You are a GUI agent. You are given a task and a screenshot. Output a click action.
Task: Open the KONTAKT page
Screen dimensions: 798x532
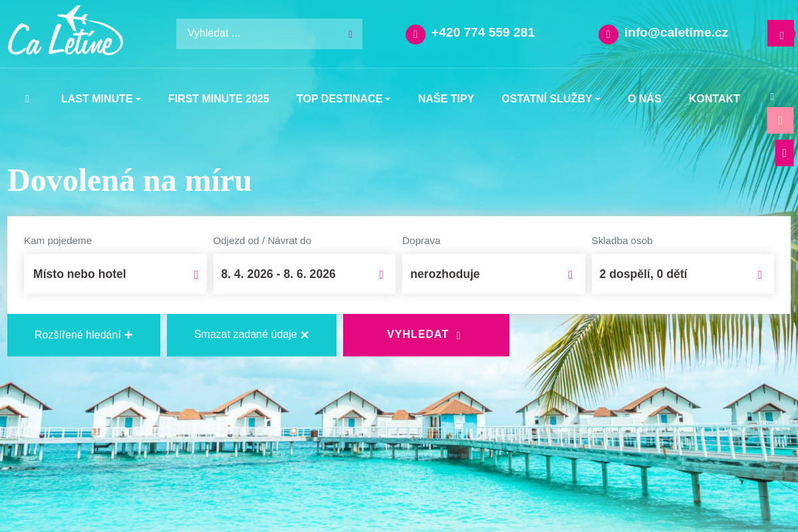click(x=714, y=98)
